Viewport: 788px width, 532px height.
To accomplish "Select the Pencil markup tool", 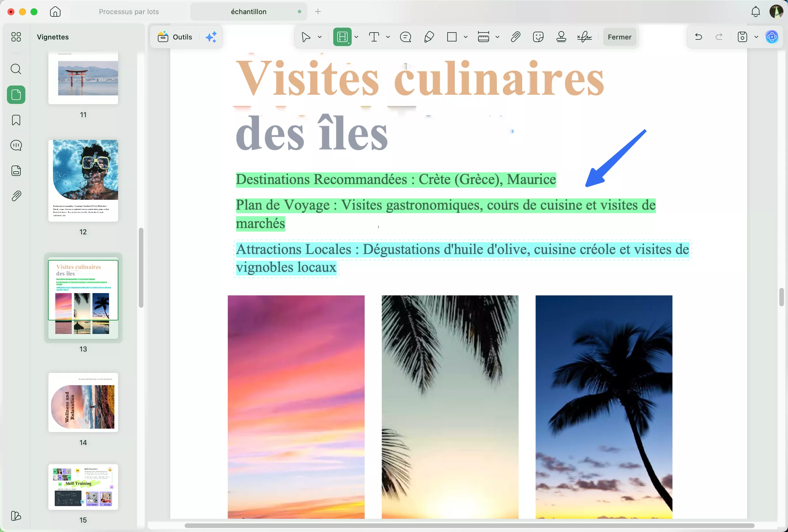I will (x=429, y=37).
